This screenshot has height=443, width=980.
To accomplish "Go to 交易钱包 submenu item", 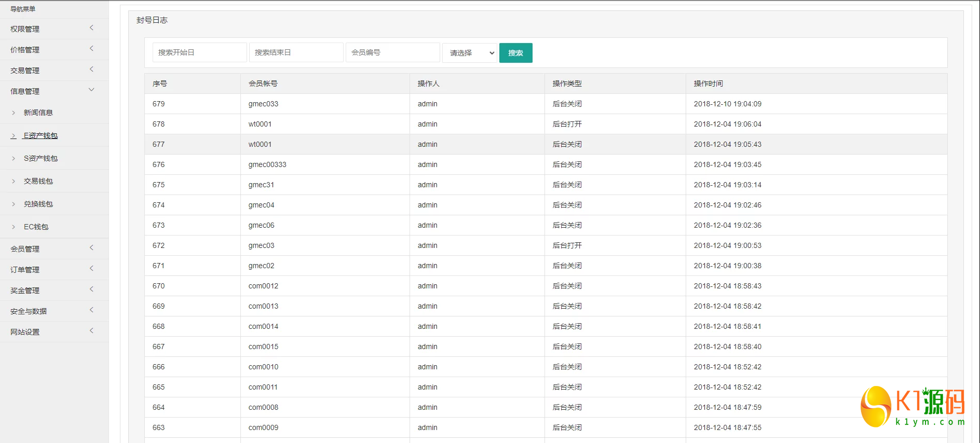I will [38, 181].
